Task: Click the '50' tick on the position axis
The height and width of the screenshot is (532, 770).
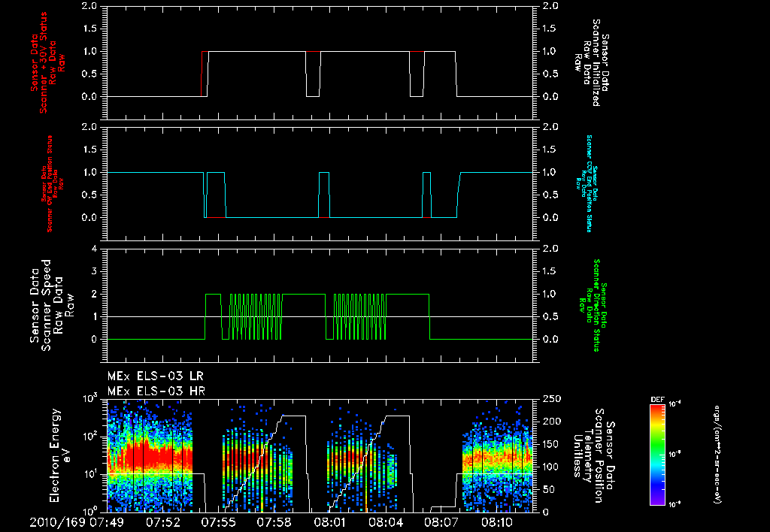Action: (549, 489)
